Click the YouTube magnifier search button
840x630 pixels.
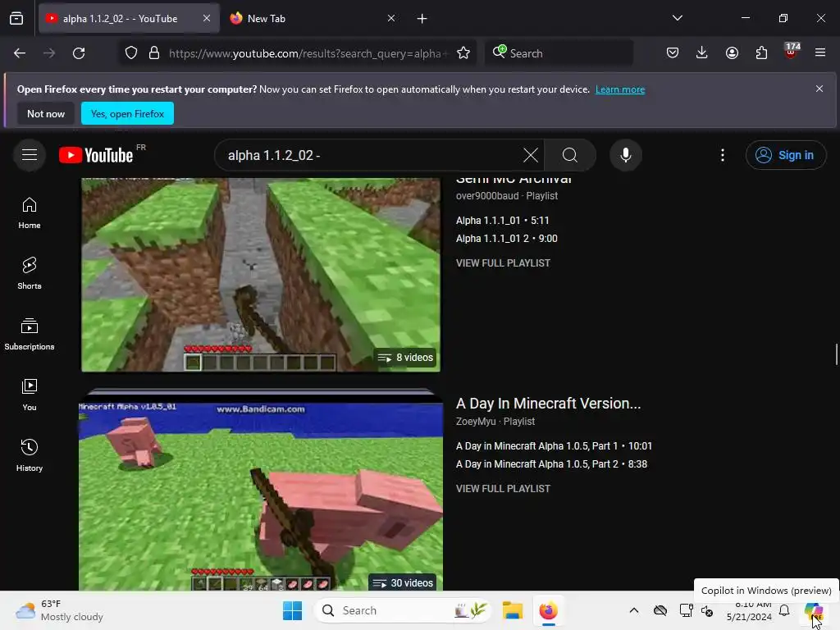pyautogui.click(x=570, y=155)
